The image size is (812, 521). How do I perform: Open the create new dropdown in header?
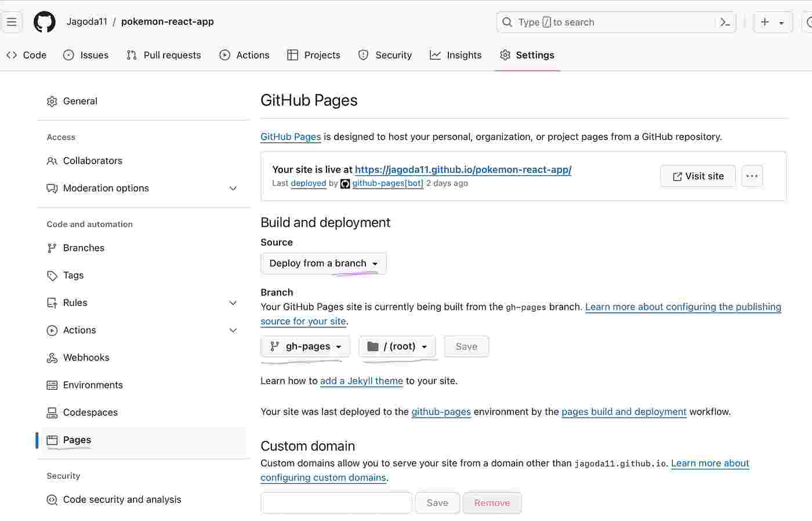click(x=773, y=22)
